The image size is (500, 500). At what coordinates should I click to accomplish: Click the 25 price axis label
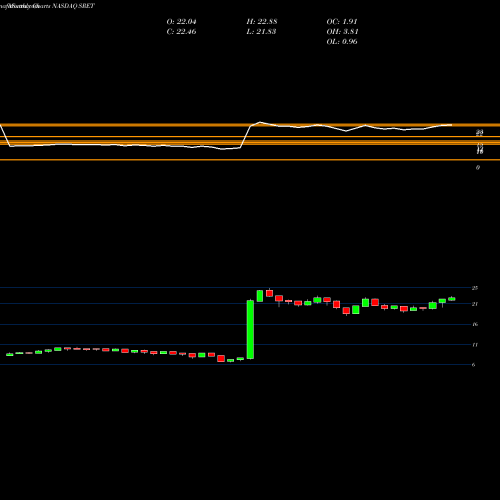[475, 288]
